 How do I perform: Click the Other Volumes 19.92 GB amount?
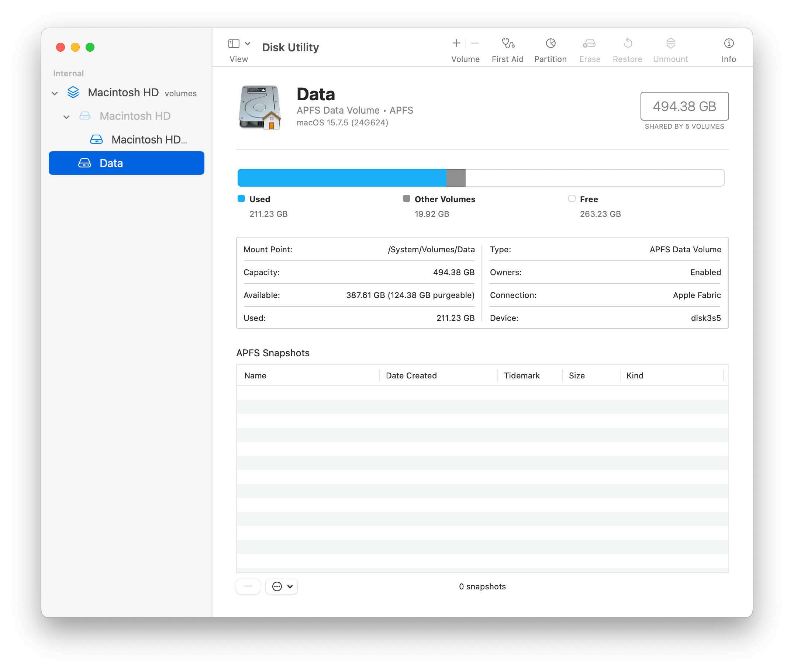coord(432,214)
